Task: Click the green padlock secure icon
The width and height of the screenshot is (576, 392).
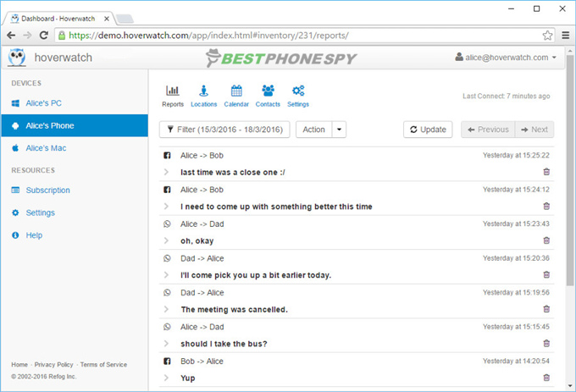Action: (62, 36)
